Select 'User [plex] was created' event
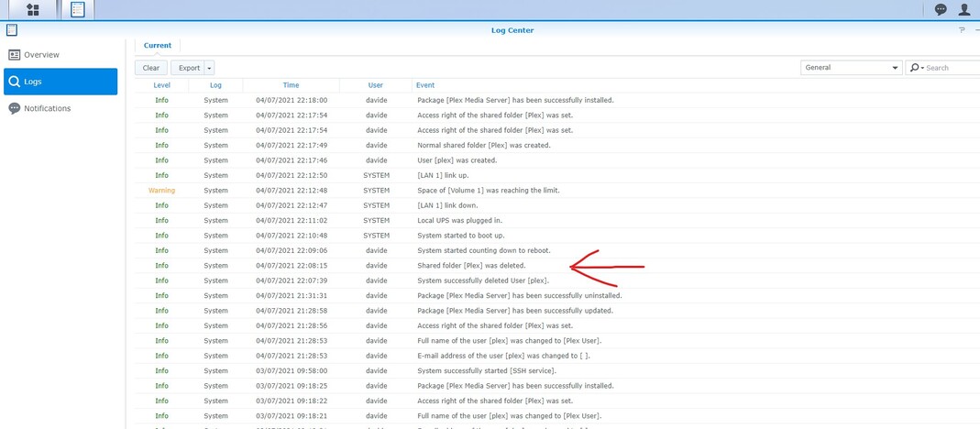Image resolution: width=980 pixels, height=429 pixels. [x=457, y=160]
